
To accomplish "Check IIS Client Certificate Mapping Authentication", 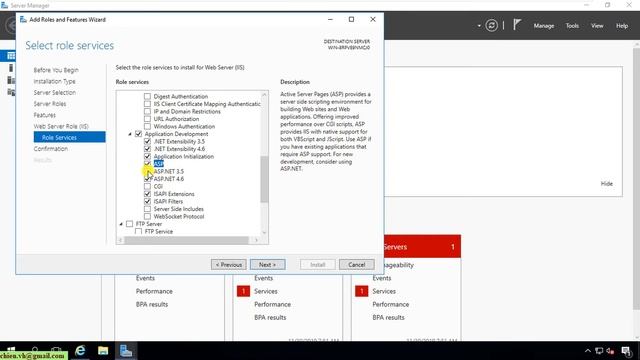I will click(x=147, y=104).
